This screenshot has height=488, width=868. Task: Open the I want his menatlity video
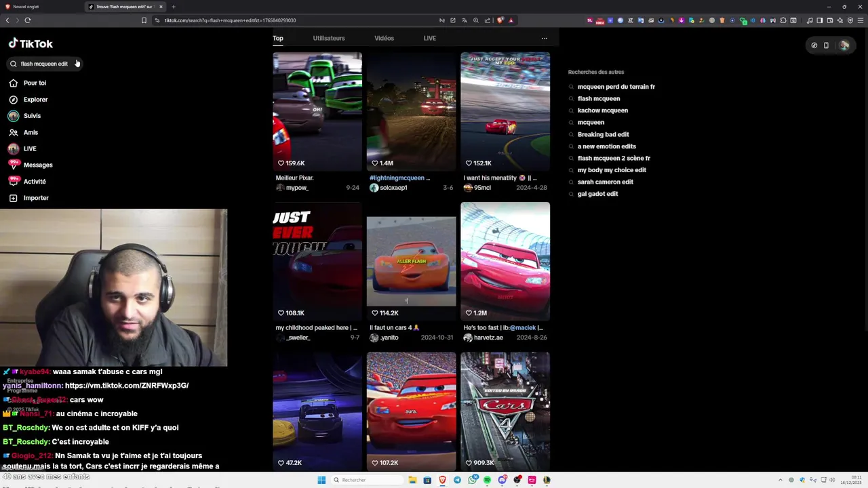click(505, 111)
